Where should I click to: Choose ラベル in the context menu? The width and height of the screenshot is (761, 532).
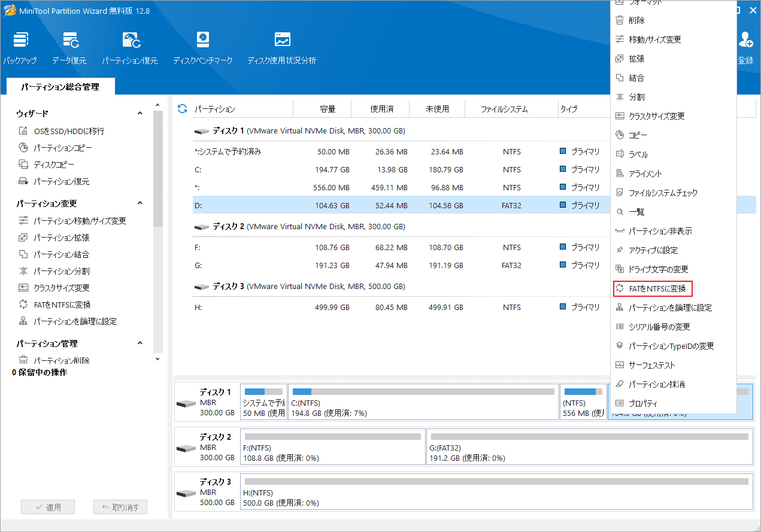674,154
